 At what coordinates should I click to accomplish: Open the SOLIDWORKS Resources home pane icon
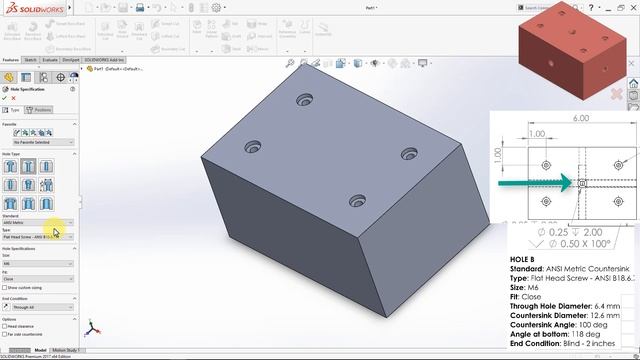pos(633,84)
